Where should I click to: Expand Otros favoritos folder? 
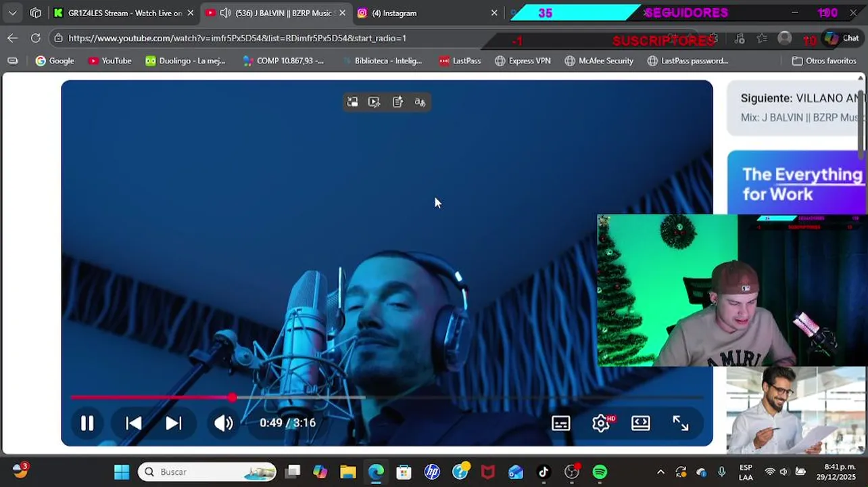(824, 61)
